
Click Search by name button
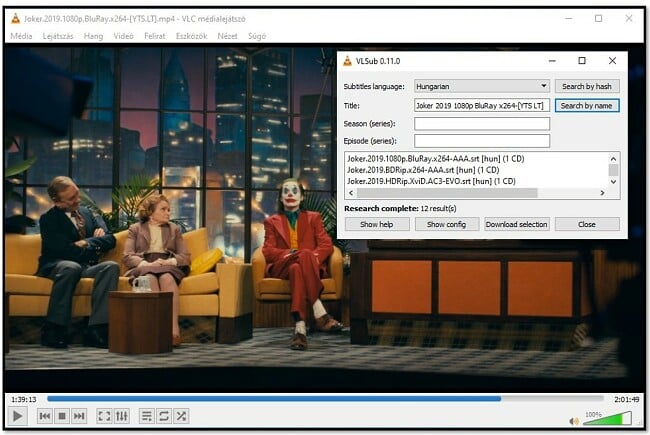[x=587, y=106]
